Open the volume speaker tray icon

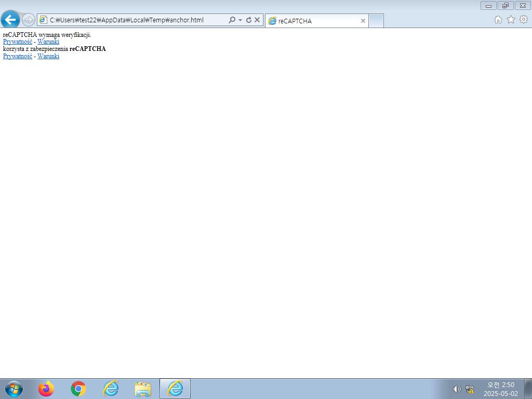[457, 389]
